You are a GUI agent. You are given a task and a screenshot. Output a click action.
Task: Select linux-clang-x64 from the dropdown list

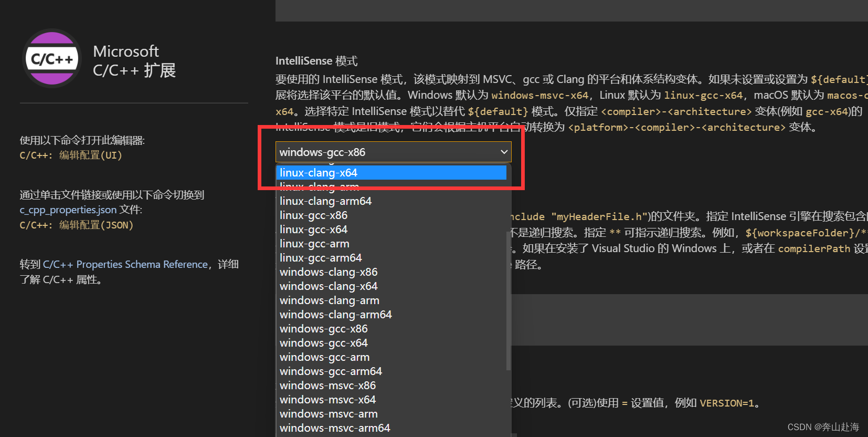pos(391,172)
